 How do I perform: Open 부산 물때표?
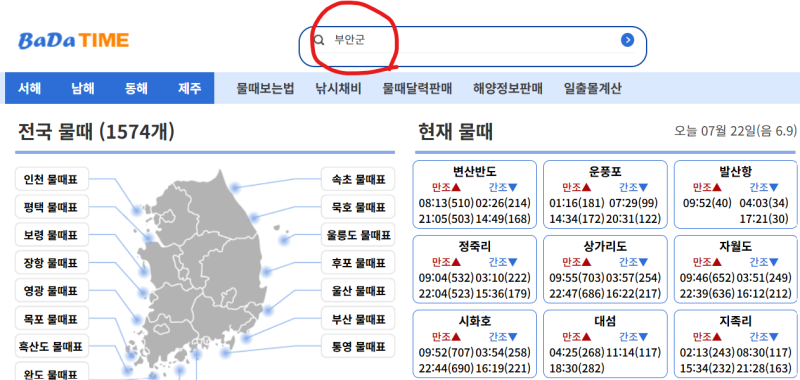click(358, 319)
